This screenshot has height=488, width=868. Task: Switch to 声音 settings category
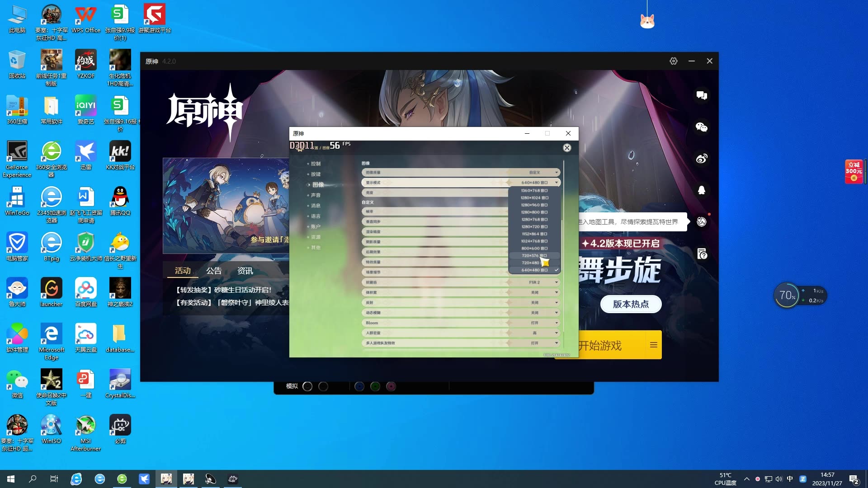click(x=316, y=195)
